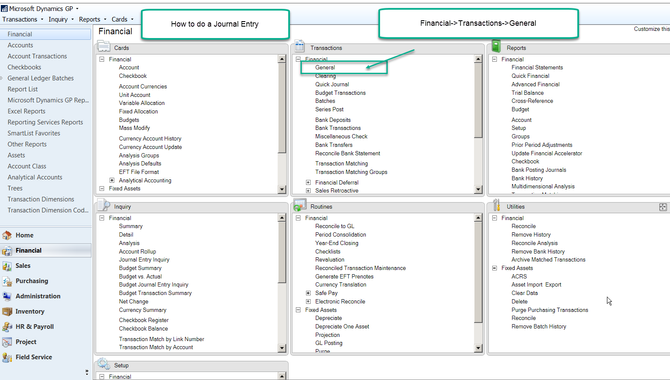Click Cards panel scrollbar down arrow
The width and height of the screenshot is (670, 380).
coord(282,189)
